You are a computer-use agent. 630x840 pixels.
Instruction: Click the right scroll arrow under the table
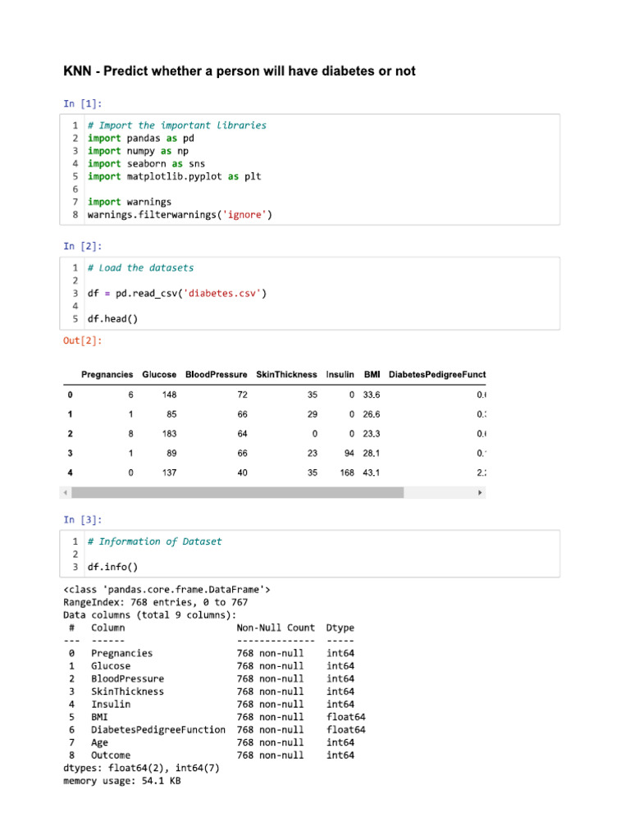[481, 493]
